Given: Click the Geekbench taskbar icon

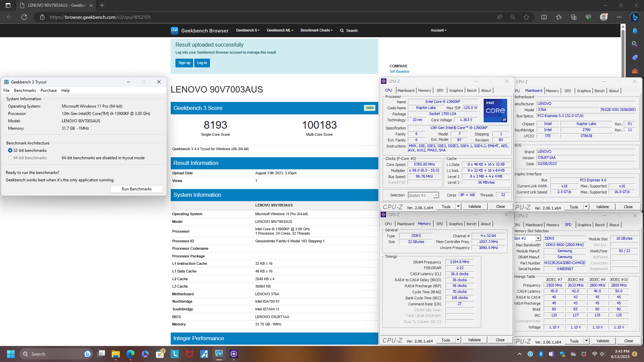Looking at the screenshot, I should click(219, 354).
